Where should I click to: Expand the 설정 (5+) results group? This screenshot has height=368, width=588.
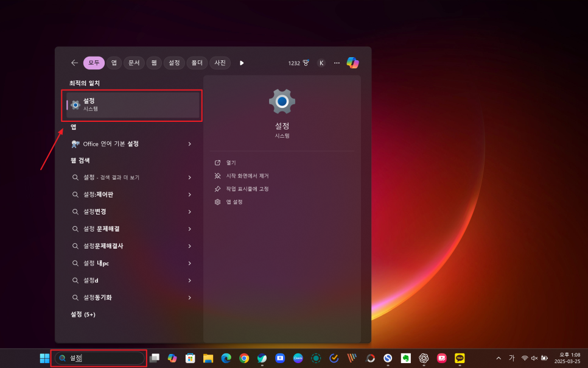coord(83,314)
